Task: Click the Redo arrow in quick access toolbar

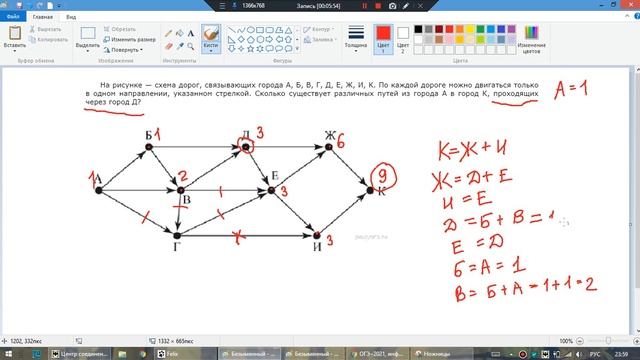Action: coord(40,5)
